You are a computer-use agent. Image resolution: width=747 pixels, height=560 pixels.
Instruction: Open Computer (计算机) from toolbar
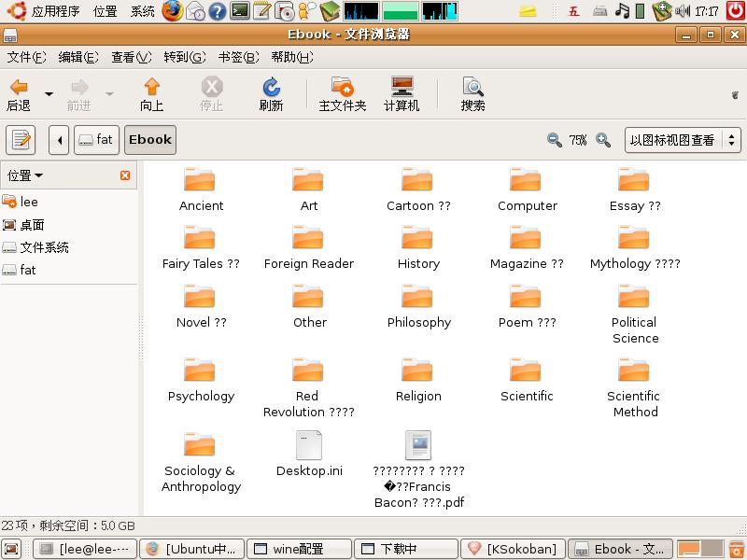point(402,95)
